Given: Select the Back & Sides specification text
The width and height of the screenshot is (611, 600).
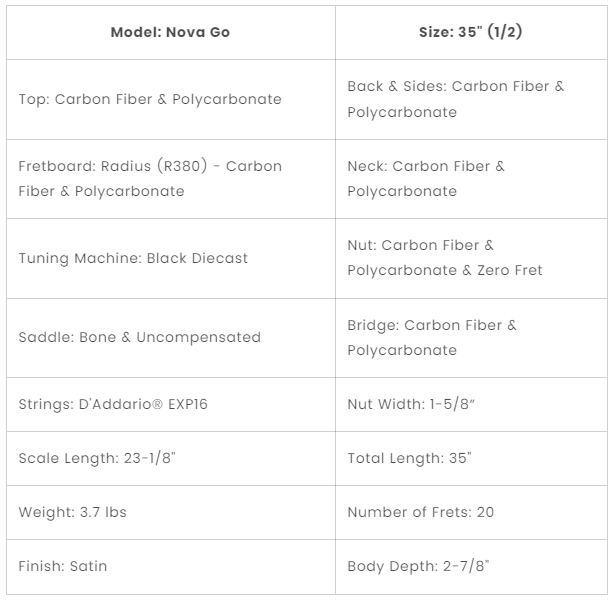Looking at the screenshot, I should pos(456,99).
